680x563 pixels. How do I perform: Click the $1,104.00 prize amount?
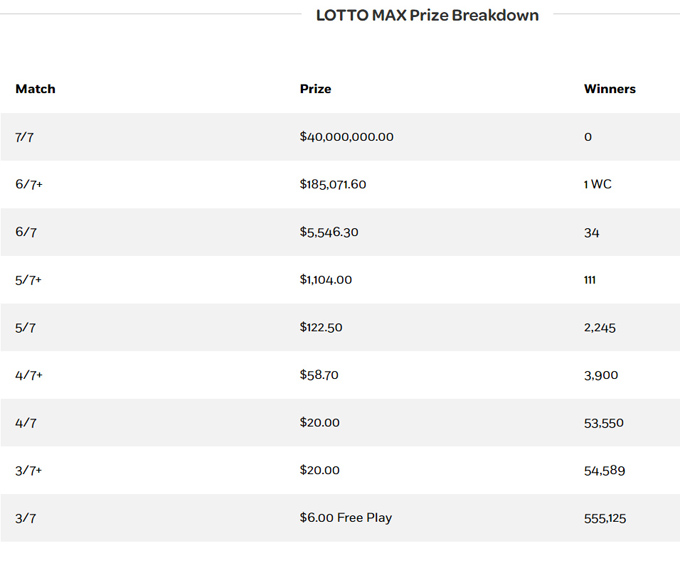(326, 280)
